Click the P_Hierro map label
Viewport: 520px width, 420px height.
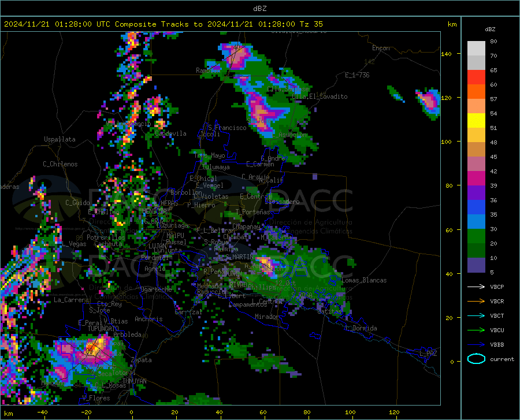201,205
